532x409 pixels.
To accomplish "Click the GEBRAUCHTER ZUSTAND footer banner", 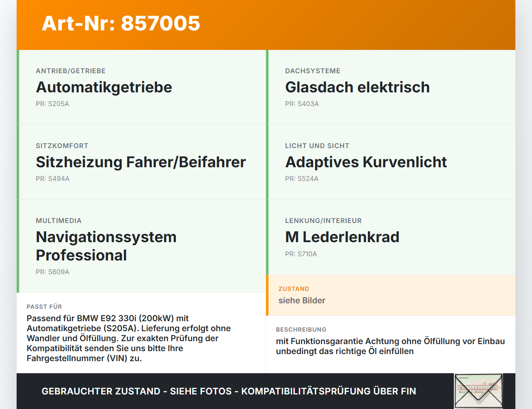I will click(229, 391).
